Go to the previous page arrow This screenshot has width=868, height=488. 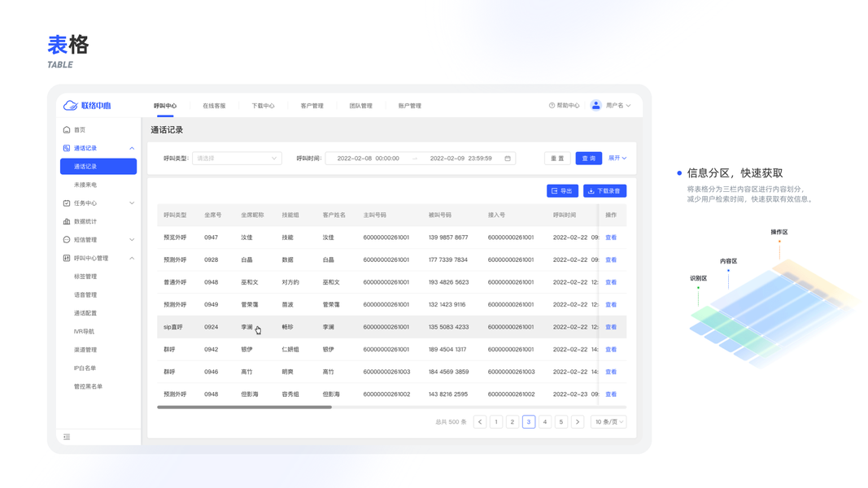(480, 421)
